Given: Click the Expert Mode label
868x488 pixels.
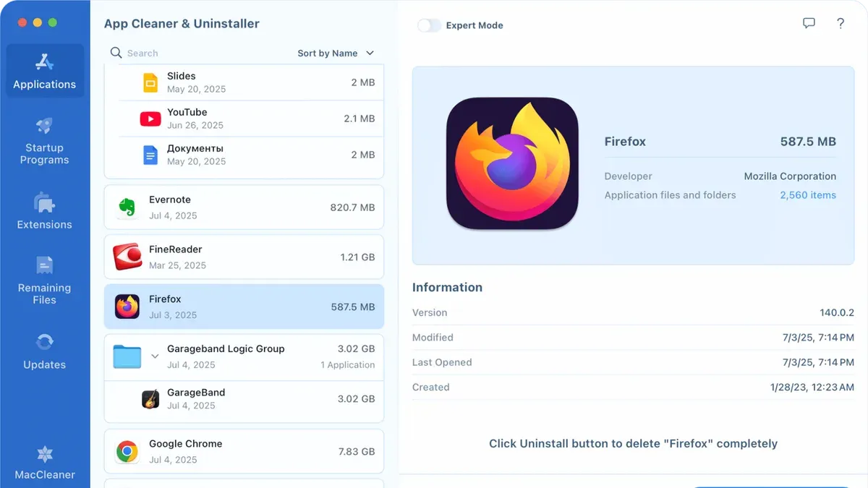Looking at the screenshot, I should coord(475,25).
